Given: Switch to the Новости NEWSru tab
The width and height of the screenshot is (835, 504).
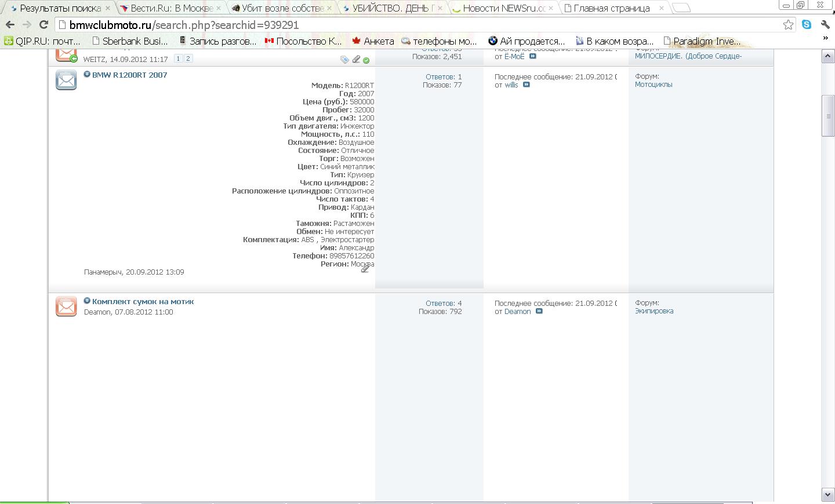Looking at the screenshot, I should (503, 8).
